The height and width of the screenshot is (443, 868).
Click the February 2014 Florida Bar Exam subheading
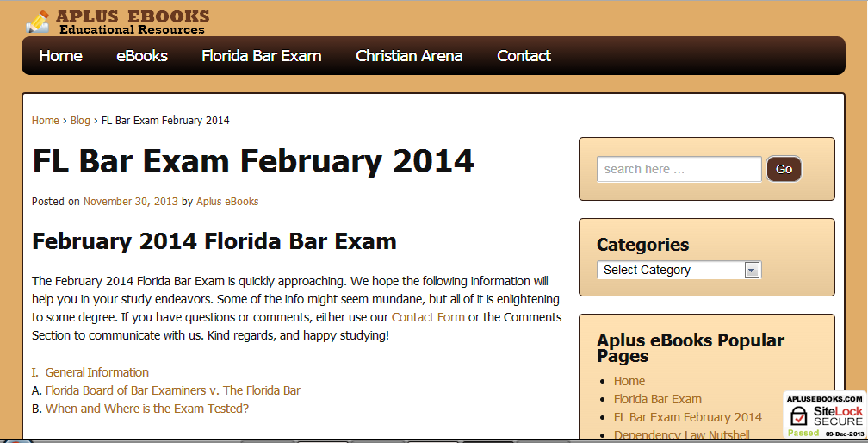click(x=214, y=241)
